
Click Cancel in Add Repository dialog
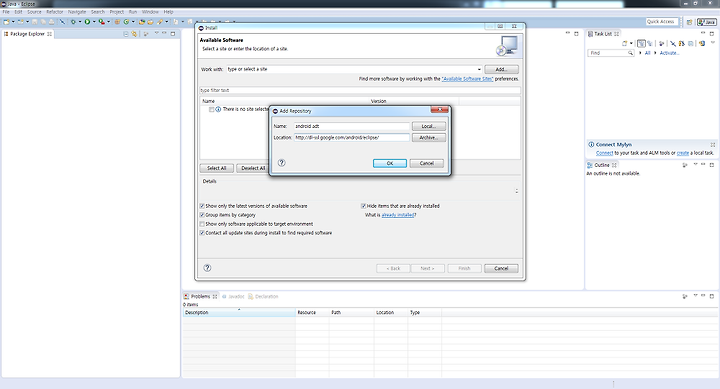click(x=427, y=163)
